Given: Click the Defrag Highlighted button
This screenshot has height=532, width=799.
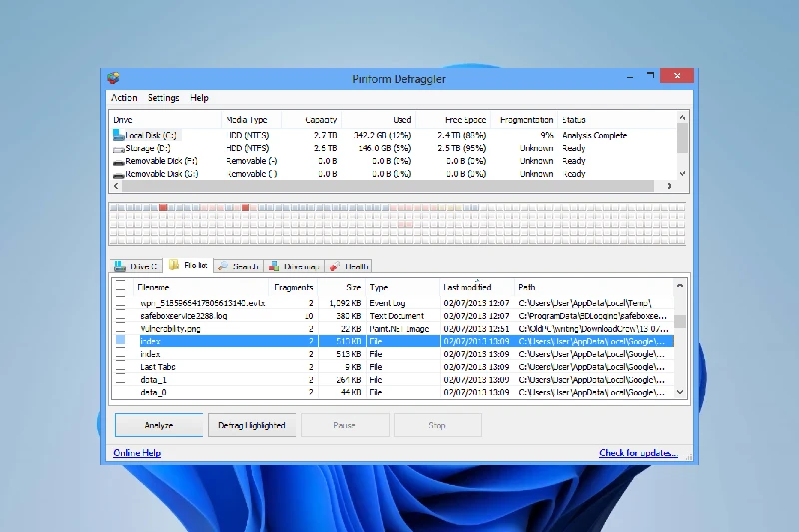Looking at the screenshot, I should click(x=252, y=425).
